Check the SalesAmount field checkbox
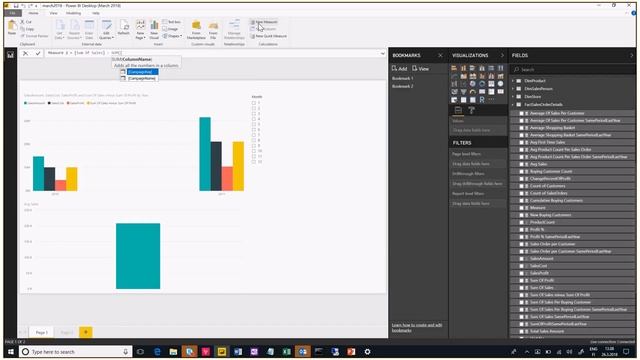This screenshot has width=640, height=360. pos(521,258)
